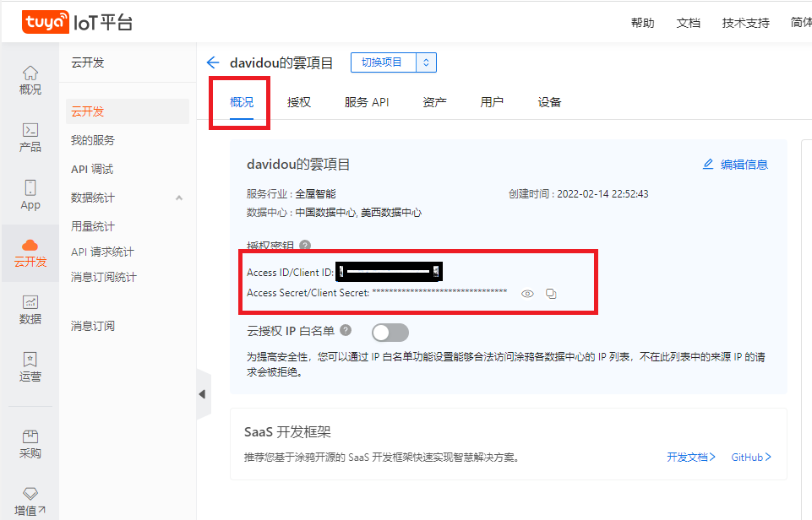This screenshot has width=812, height=520.
Task: Collapse the side menu with arrow handle
Action: 203,394
